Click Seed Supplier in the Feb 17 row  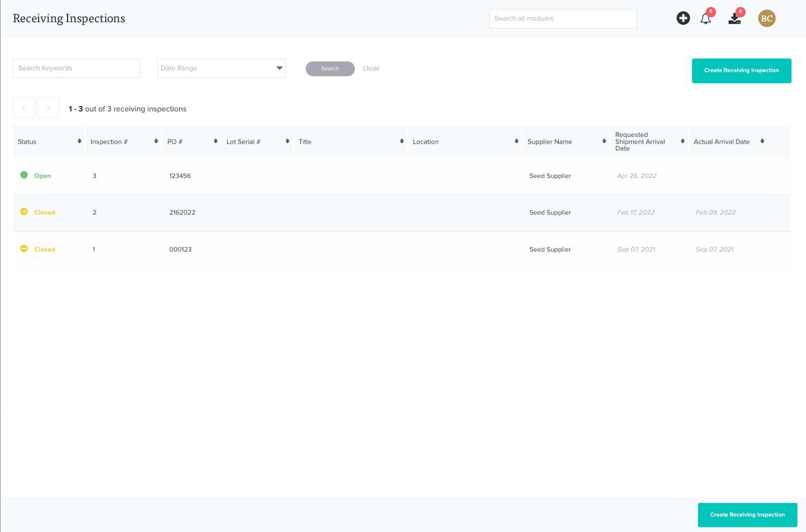tap(550, 213)
